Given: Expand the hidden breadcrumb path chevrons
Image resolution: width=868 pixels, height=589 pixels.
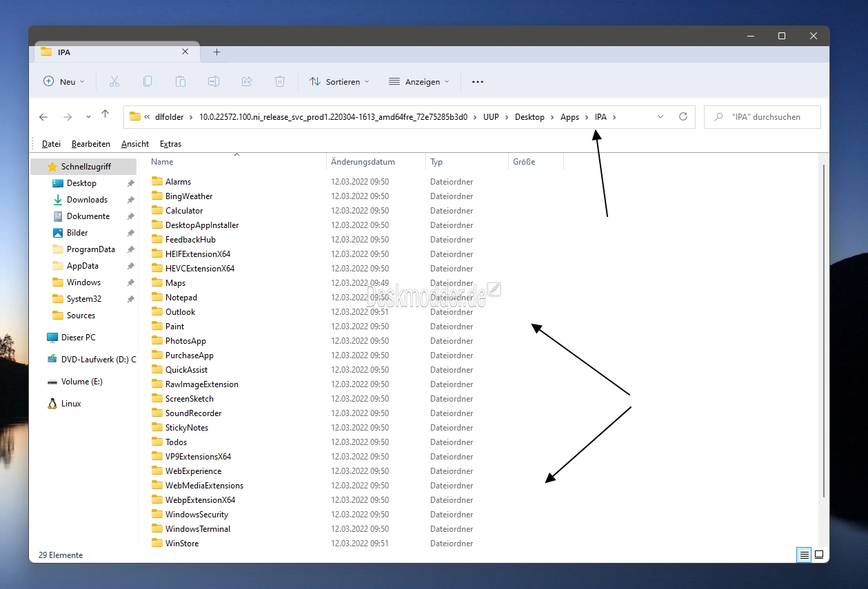Looking at the screenshot, I should [x=147, y=117].
